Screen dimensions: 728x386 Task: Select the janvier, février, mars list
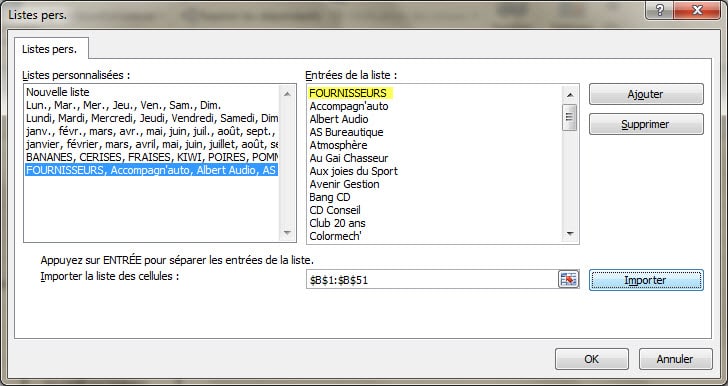[152, 144]
